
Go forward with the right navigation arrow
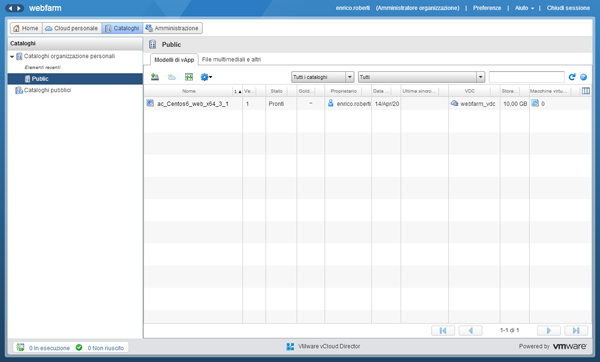[19, 8]
